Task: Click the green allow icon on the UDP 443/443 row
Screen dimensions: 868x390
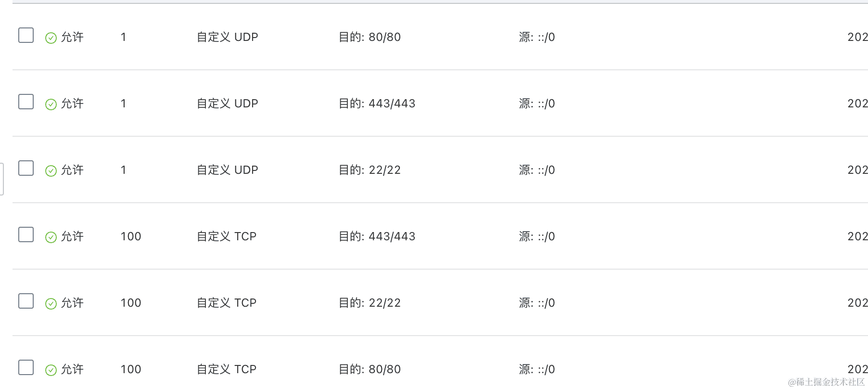Action: (51, 104)
